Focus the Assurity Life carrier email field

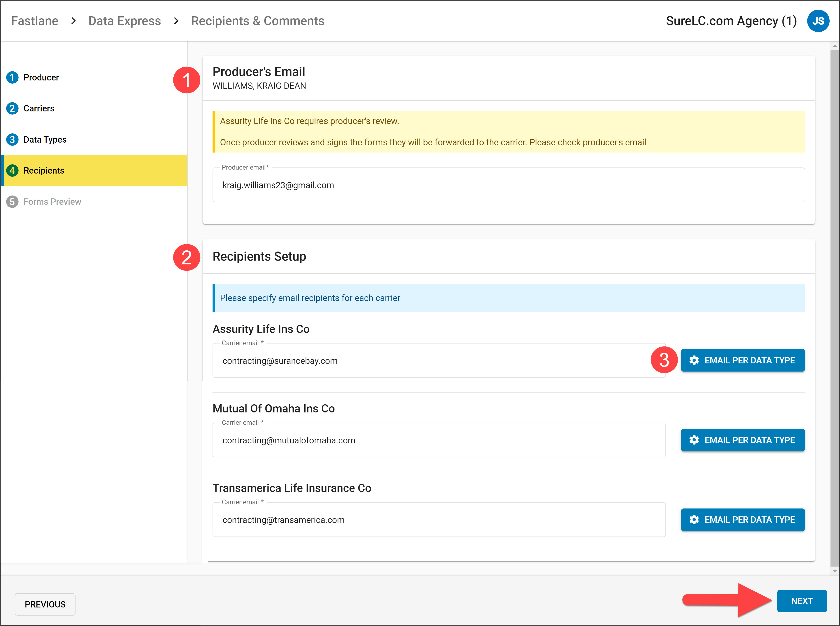439,361
